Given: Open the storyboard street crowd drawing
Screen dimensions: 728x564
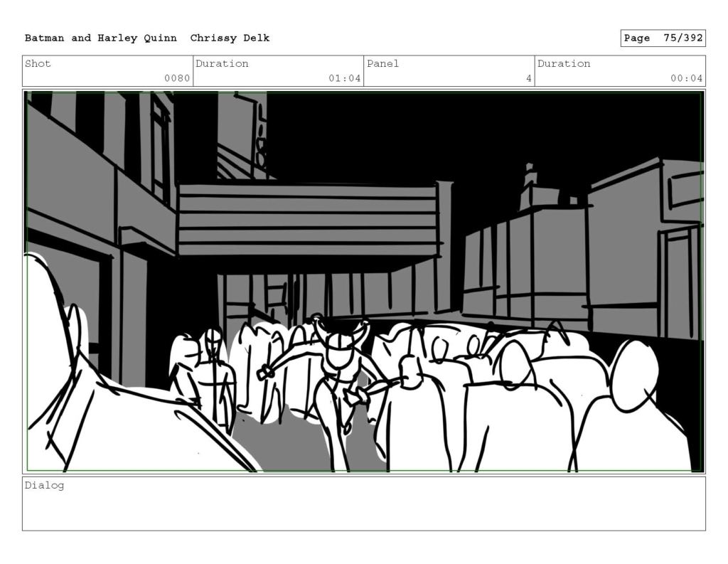Looking at the screenshot, I should pos(364,282).
